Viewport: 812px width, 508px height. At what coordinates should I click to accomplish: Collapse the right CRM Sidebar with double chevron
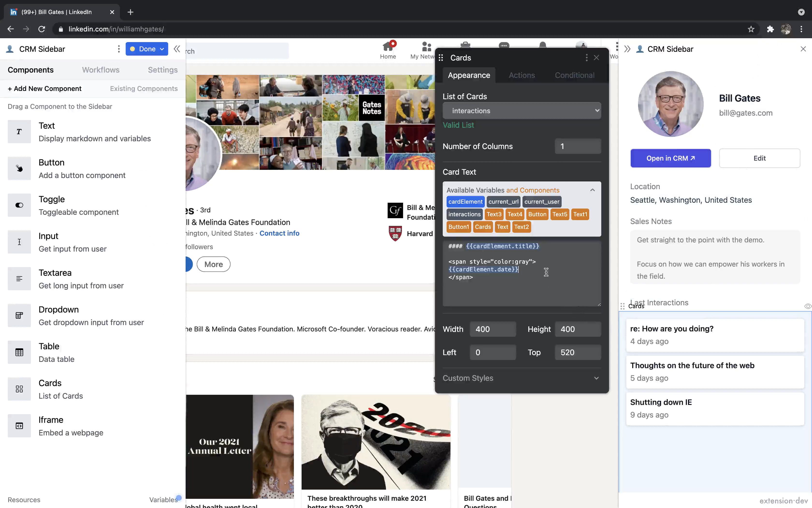coord(627,49)
